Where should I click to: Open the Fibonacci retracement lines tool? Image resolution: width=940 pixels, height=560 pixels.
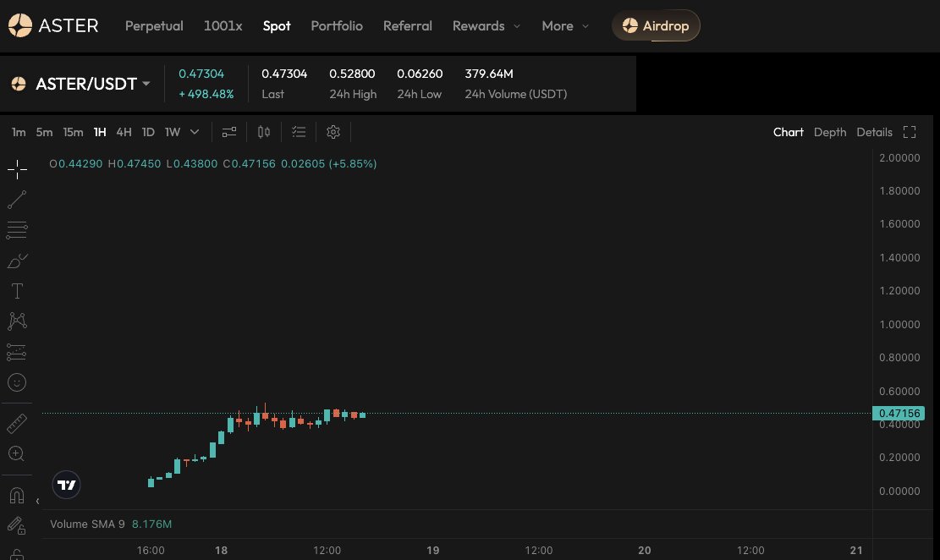pyautogui.click(x=17, y=230)
